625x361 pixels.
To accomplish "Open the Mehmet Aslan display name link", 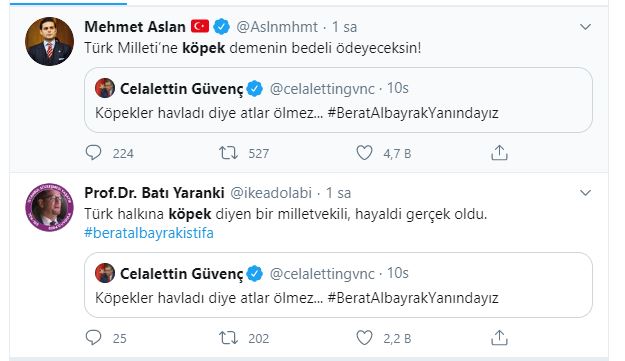I will point(135,27).
